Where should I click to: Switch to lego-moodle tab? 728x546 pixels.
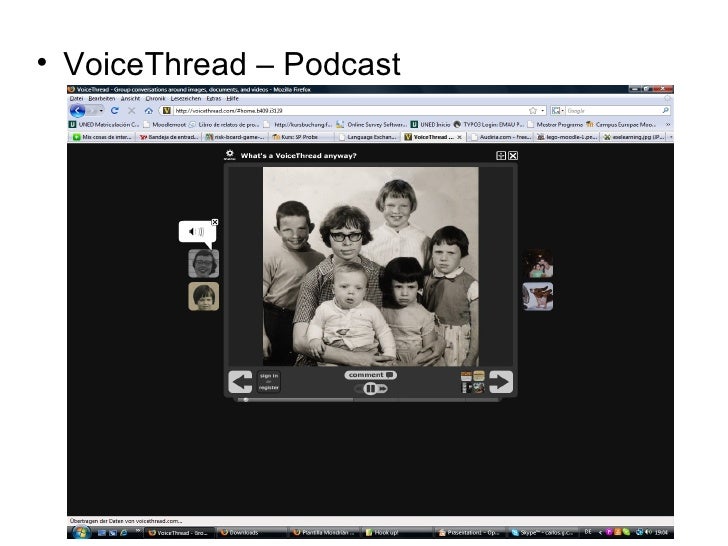(x=567, y=137)
